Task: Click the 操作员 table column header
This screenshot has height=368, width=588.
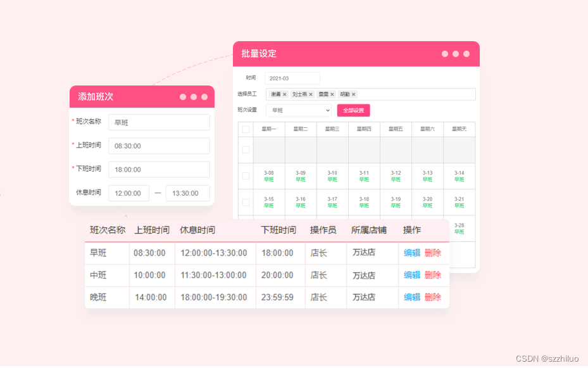Action: click(323, 230)
